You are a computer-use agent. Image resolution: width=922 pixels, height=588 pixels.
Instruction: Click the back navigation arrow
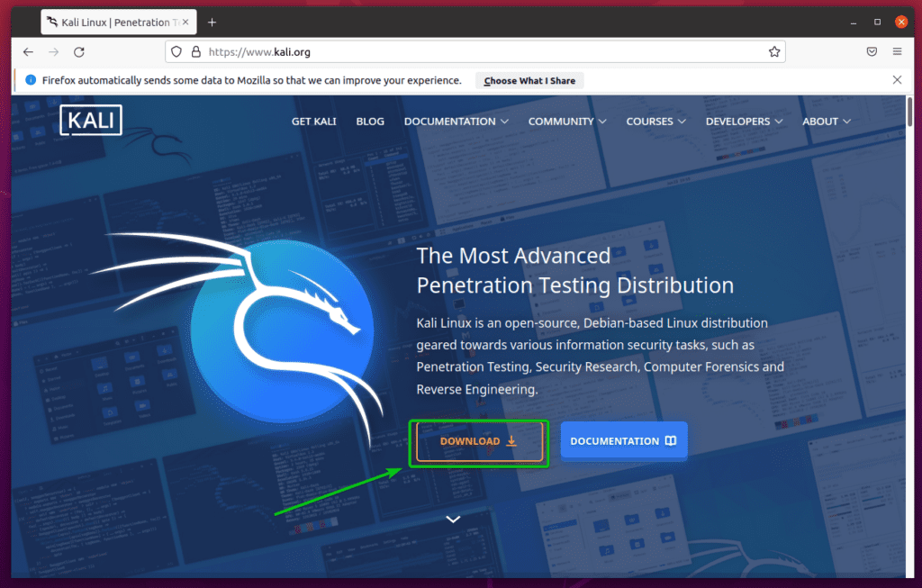27,51
